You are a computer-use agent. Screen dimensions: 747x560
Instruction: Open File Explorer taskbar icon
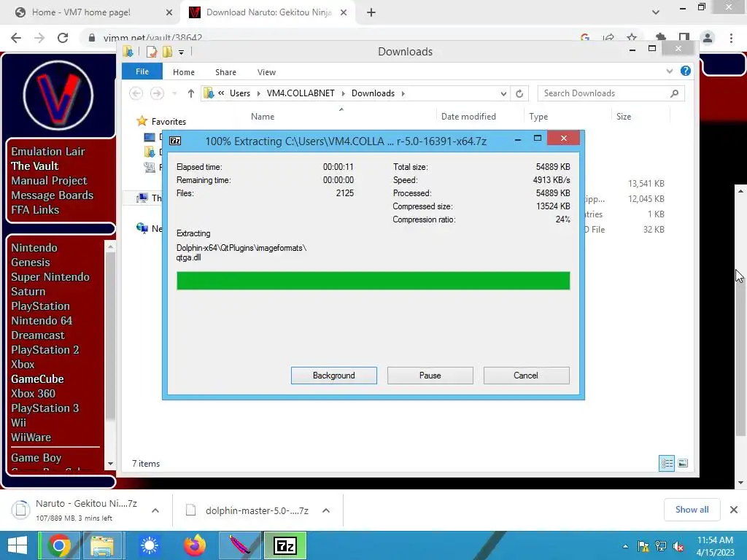102,545
